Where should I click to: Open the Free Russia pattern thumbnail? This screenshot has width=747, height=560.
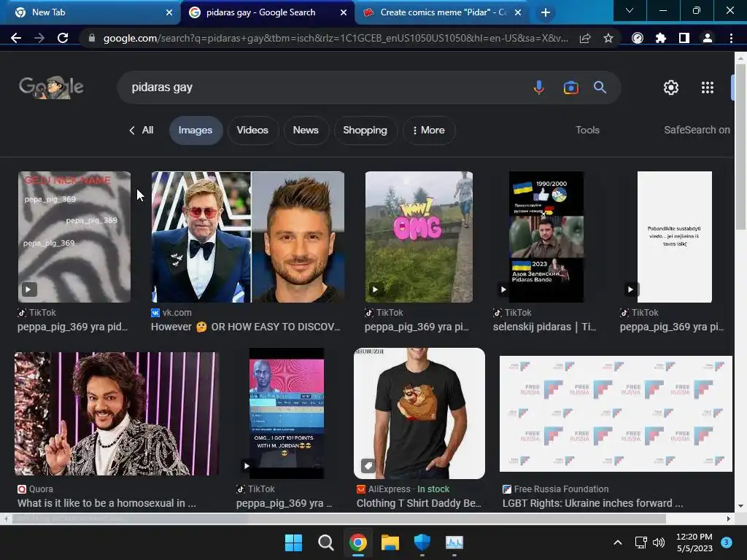point(616,414)
